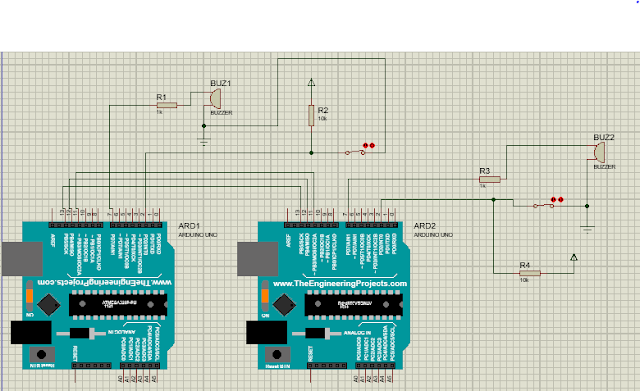The width and height of the screenshot is (640, 391).
Task: Click the black power jack on ARD1
Action: pyautogui.click(x=31, y=332)
